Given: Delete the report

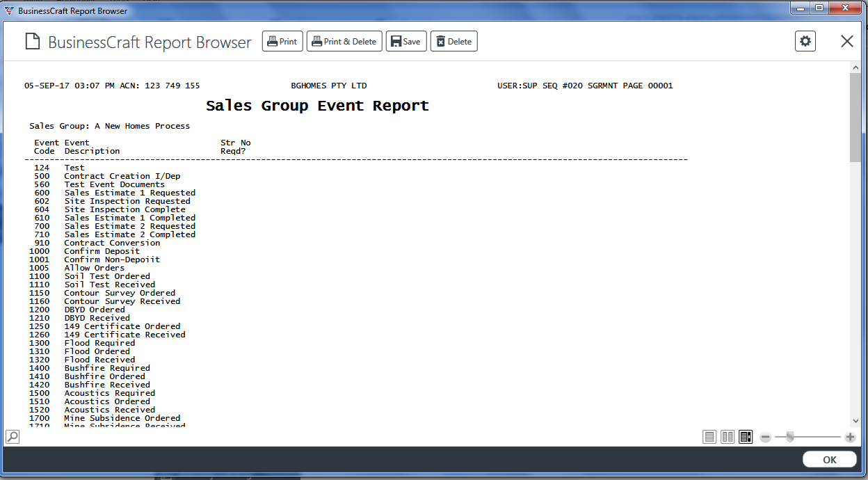Looking at the screenshot, I should coord(453,42).
